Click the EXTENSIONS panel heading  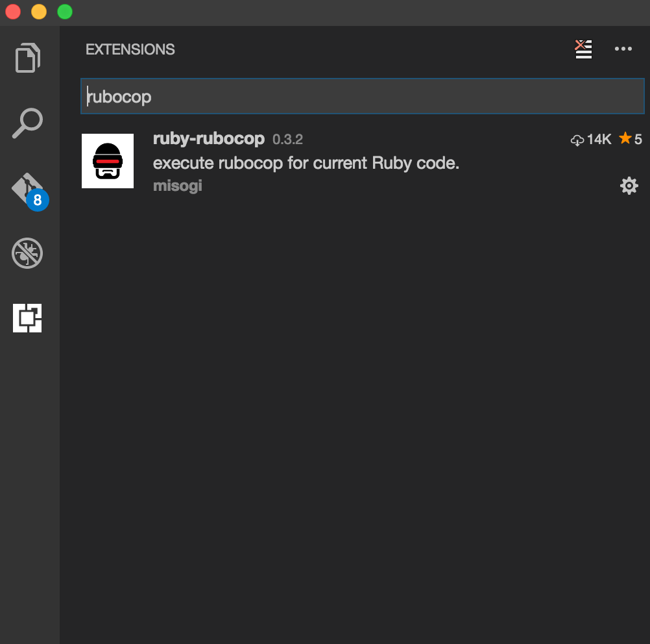tap(130, 49)
